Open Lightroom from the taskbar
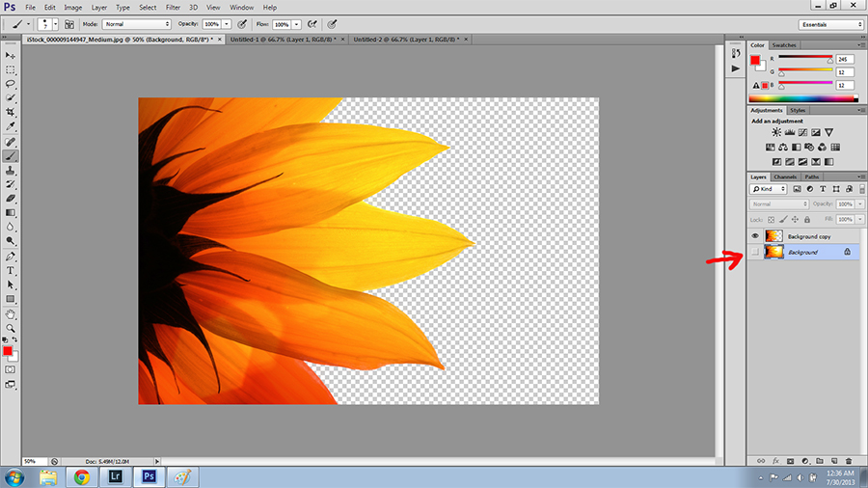868x488 pixels. coord(115,476)
